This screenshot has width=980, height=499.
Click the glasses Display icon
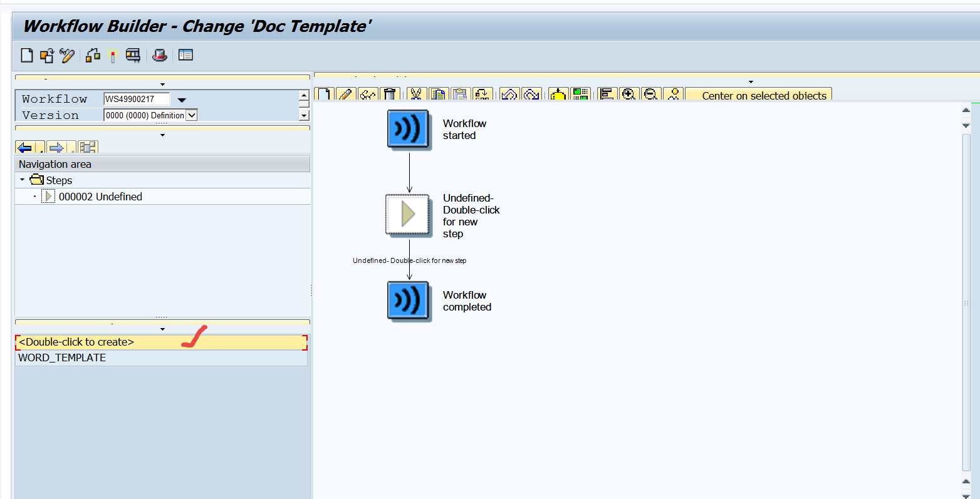tap(368, 95)
